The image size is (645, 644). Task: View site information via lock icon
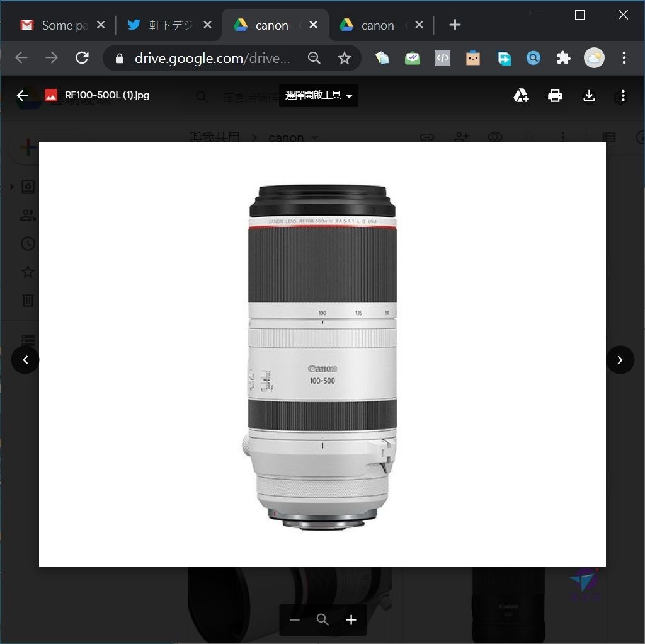point(120,59)
